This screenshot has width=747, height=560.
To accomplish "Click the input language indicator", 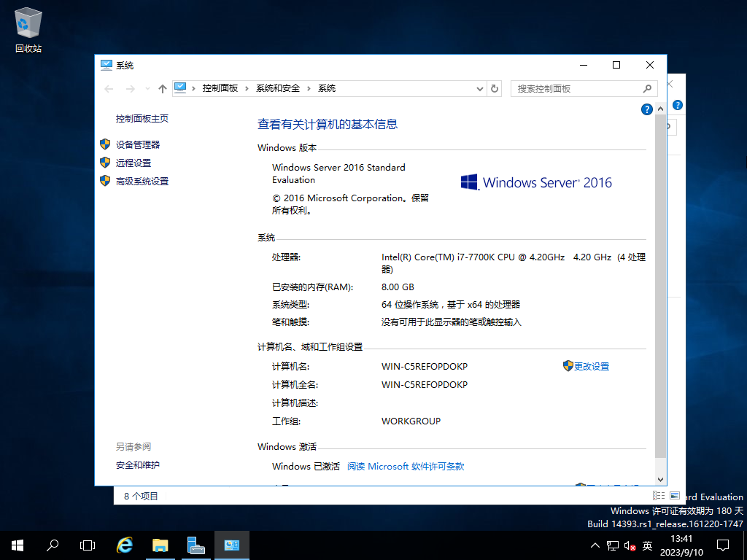I will coord(647,545).
